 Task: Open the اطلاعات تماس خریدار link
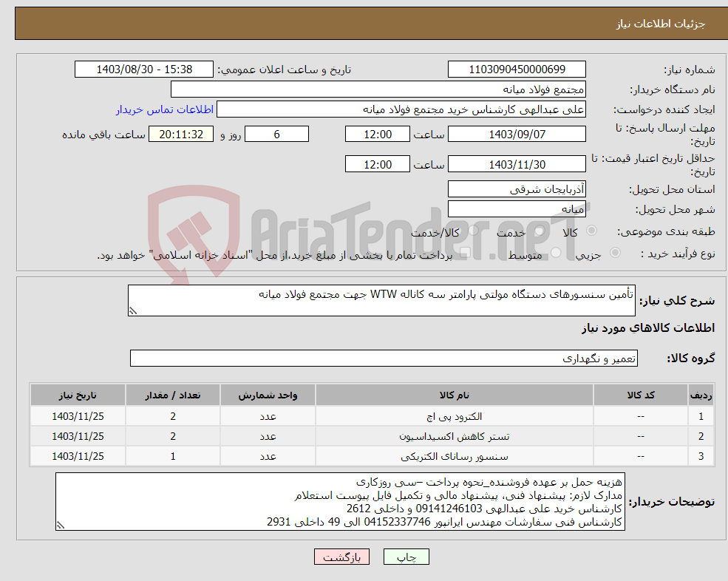click(165, 109)
